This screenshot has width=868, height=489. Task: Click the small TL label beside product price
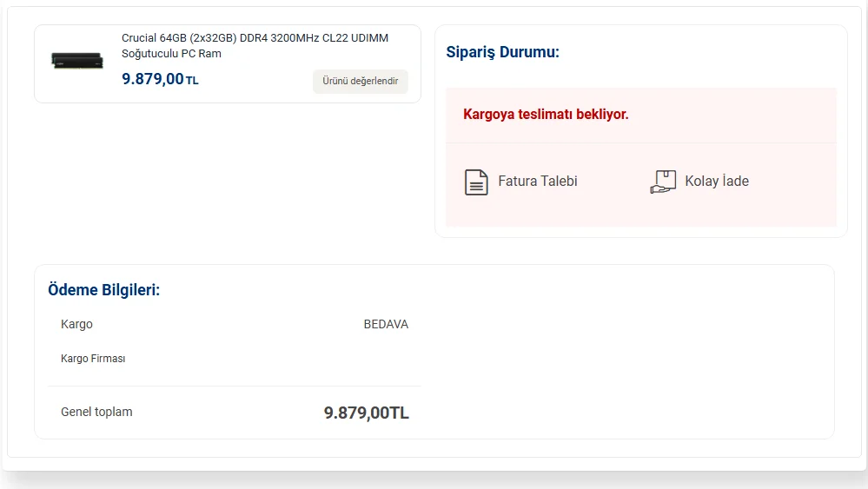point(192,81)
